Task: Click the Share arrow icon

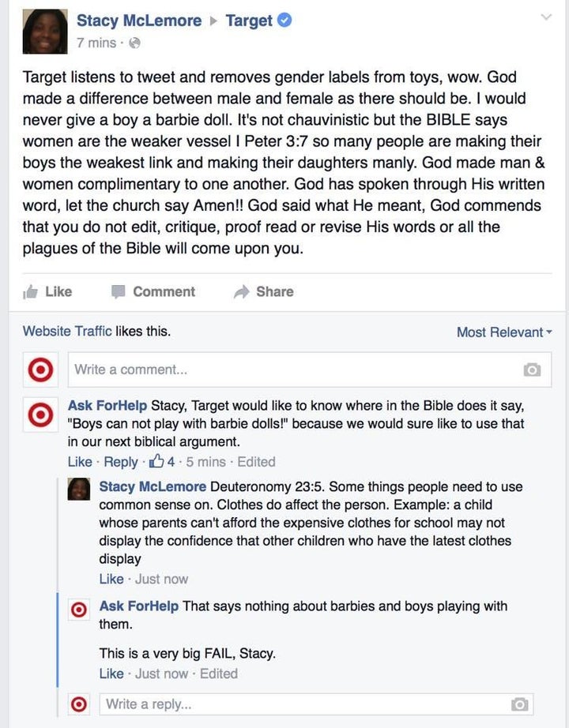Action: coord(242,291)
